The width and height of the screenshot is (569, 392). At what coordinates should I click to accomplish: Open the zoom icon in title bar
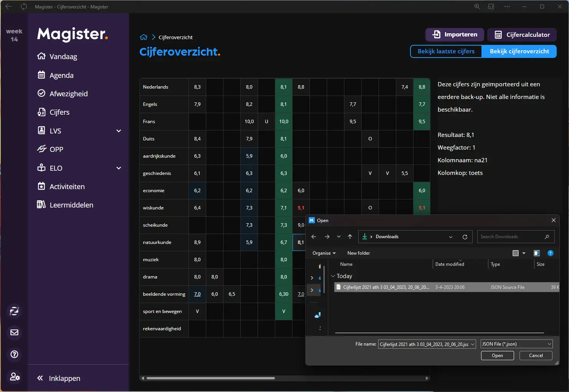[x=477, y=7]
